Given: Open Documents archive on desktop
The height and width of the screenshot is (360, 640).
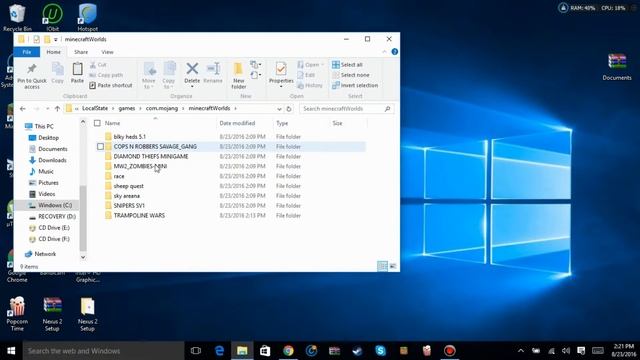Looking at the screenshot, I should [617, 67].
